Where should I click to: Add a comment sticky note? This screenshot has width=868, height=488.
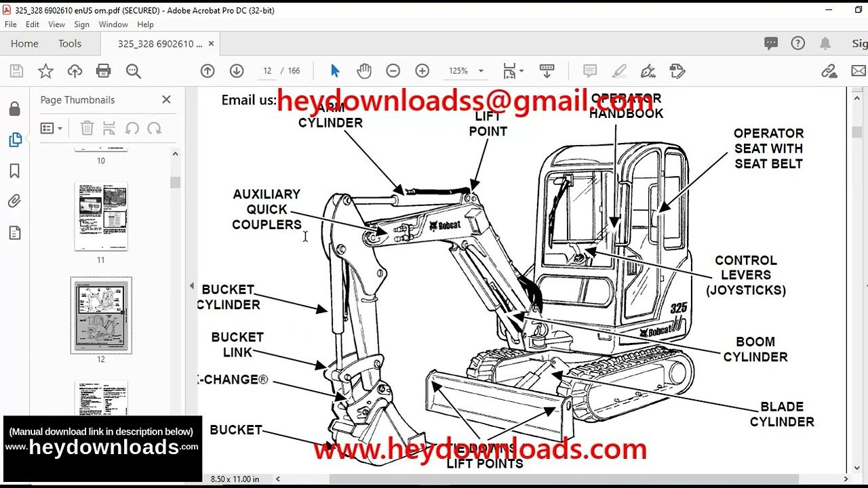[590, 70]
